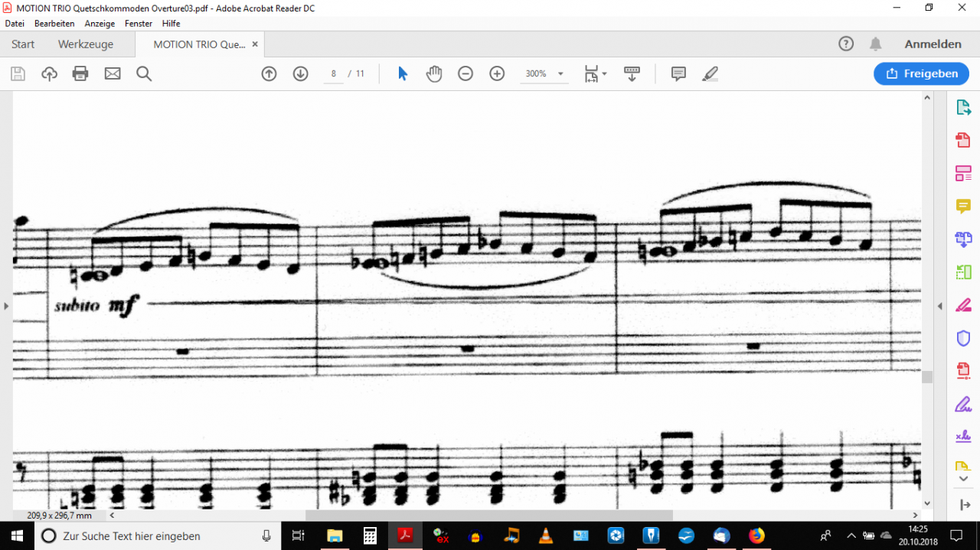
Task: Click the right horizontal scrollbar arrow
Action: point(916,516)
